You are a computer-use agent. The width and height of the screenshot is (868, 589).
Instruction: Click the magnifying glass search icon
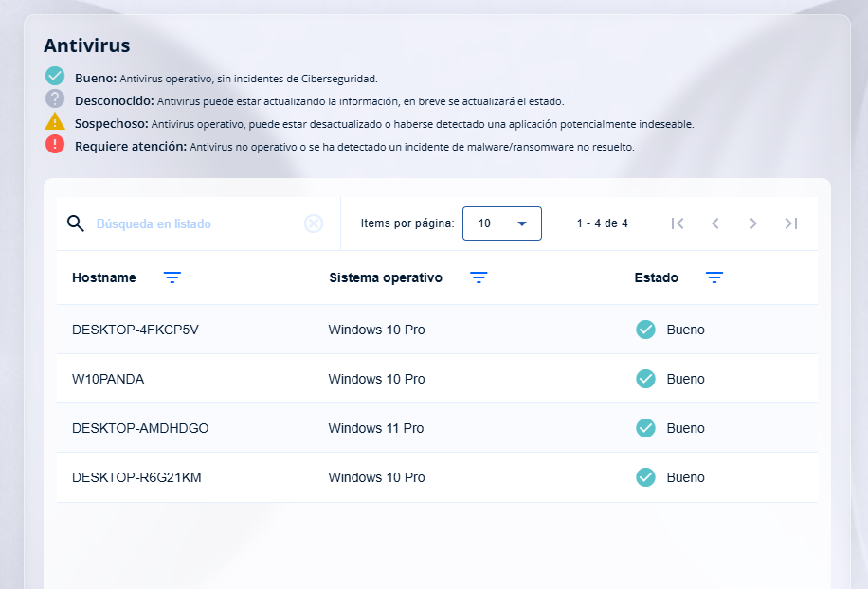click(x=75, y=223)
